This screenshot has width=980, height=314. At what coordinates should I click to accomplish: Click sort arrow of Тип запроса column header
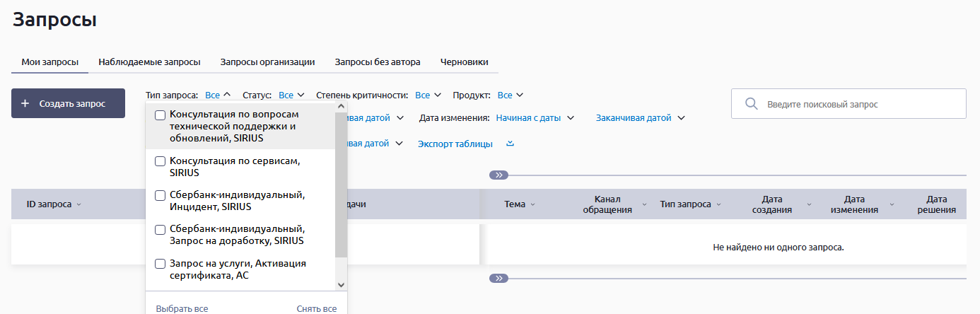click(719, 204)
